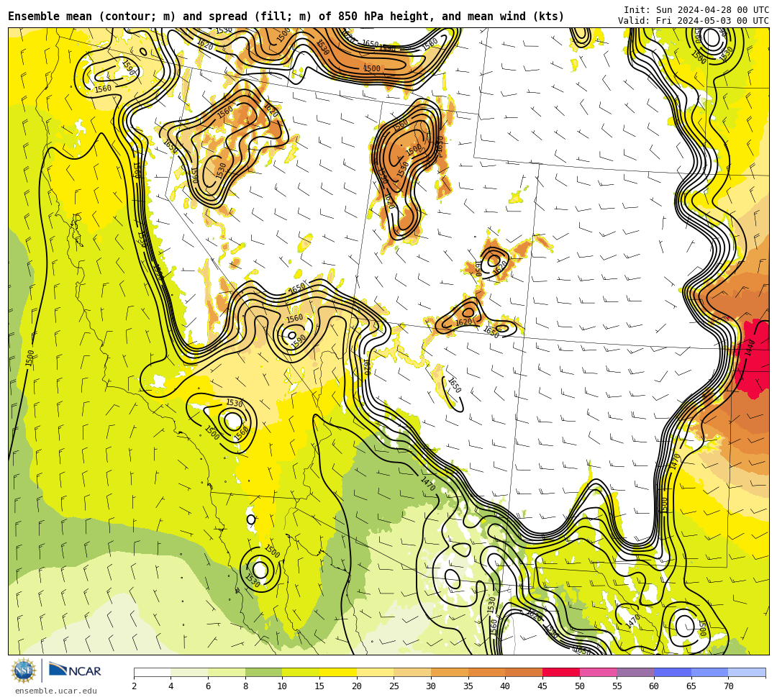Click the Init: Sun 2024-04-28 00 UTC text
This screenshot has width=777, height=700.
click(x=696, y=10)
